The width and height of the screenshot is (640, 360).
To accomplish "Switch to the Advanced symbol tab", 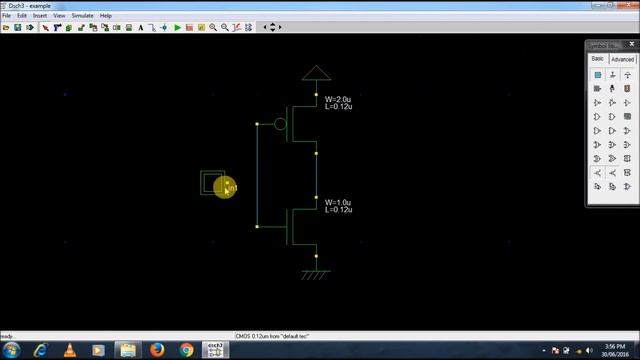I will 622,59.
